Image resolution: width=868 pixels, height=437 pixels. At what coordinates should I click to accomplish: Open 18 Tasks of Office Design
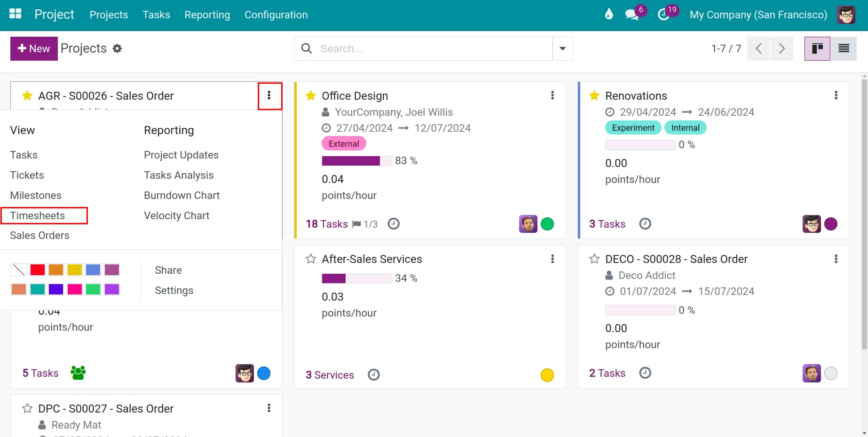point(327,224)
